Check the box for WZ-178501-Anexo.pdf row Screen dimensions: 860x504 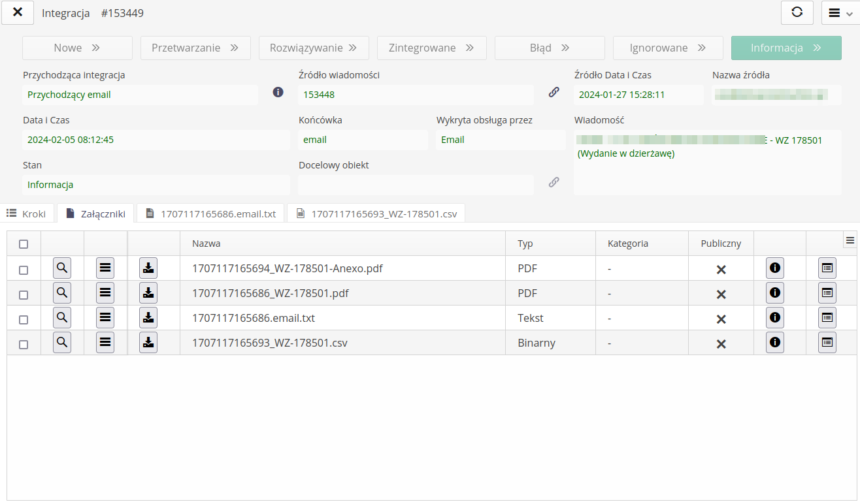click(24, 270)
